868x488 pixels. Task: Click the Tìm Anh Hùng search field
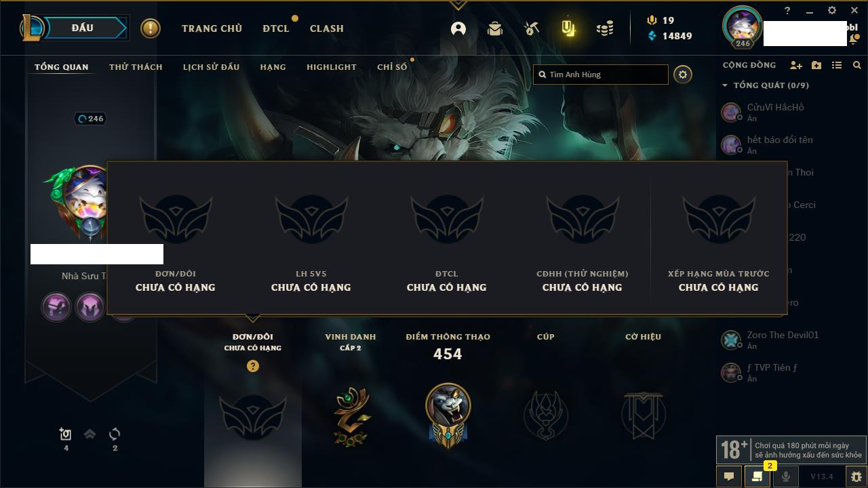tap(601, 75)
